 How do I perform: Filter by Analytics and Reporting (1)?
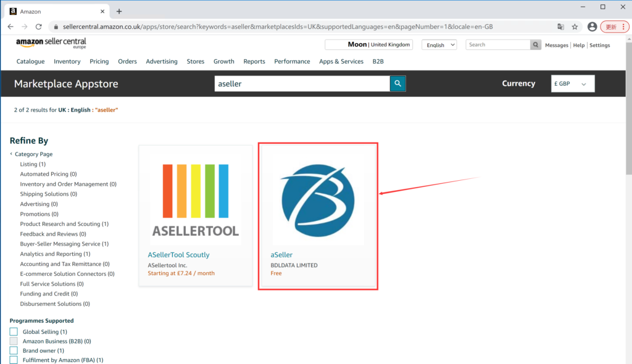(55, 254)
